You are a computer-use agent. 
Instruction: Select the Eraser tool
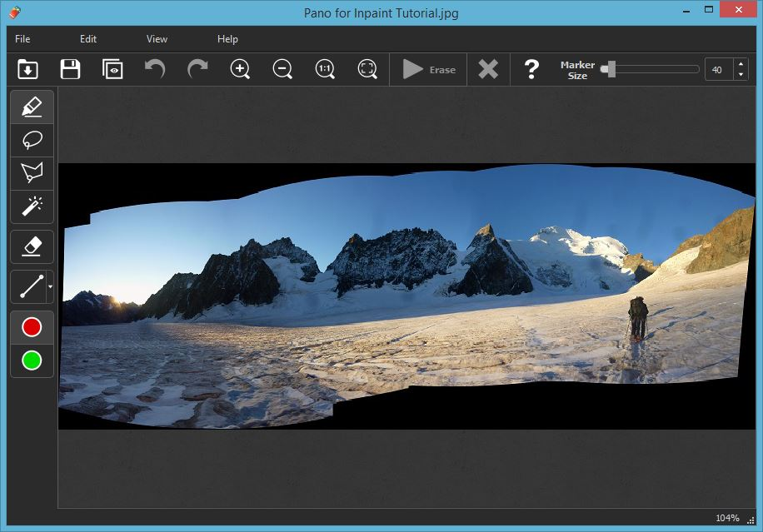coord(32,246)
